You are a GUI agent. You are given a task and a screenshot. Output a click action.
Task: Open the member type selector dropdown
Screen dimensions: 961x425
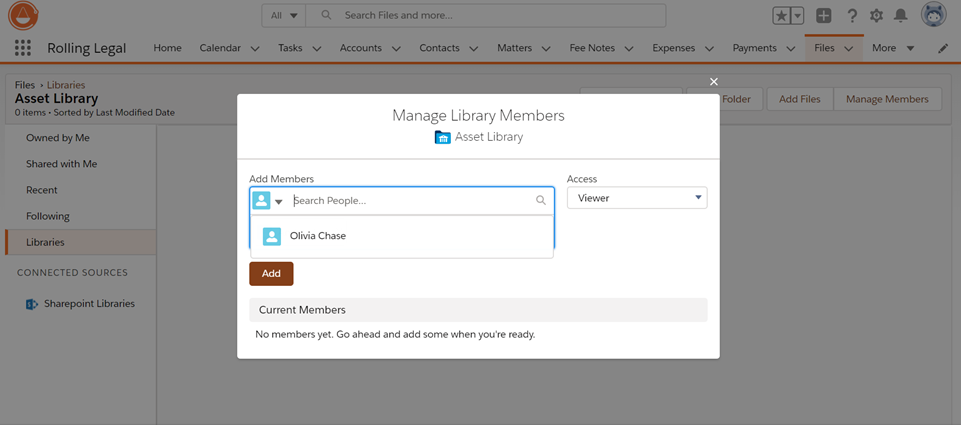coord(268,201)
